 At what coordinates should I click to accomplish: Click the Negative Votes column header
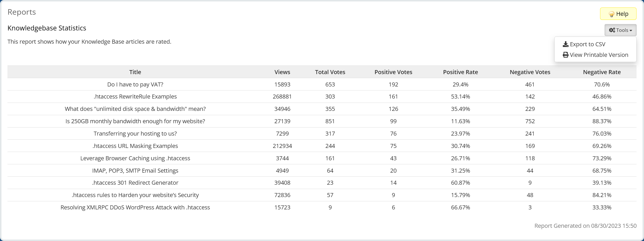530,72
